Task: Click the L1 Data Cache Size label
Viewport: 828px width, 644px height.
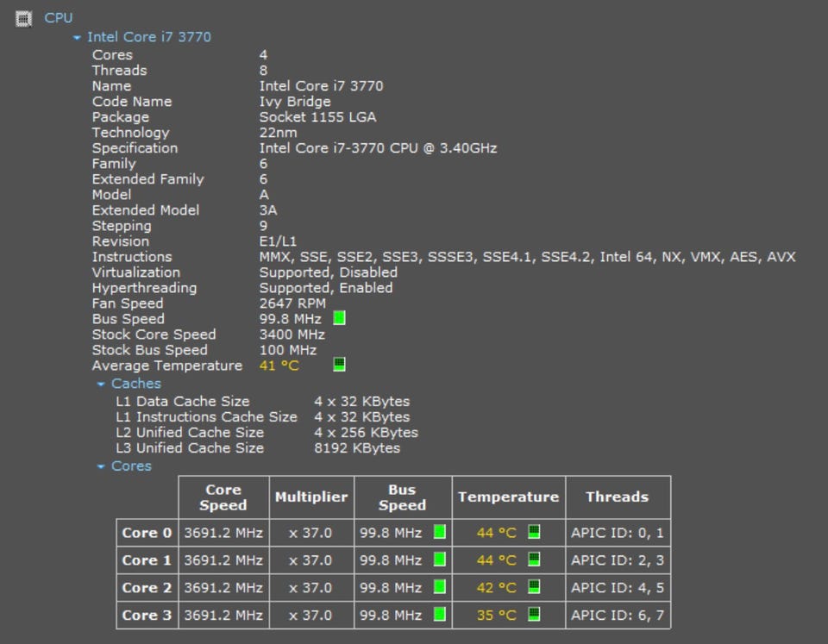Action: point(183,402)
